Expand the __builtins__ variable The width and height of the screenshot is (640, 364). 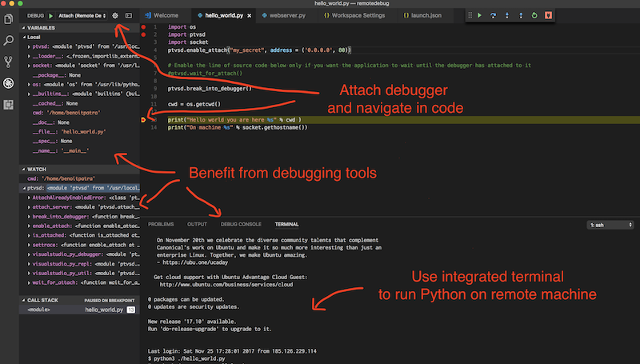point(29,94)
